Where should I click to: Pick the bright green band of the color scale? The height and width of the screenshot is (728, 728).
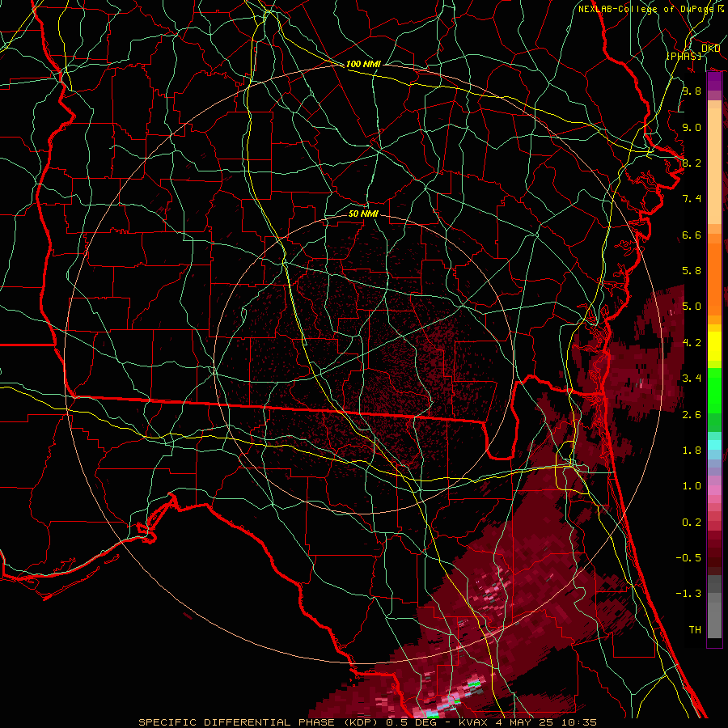pyautogui.click(x=714, y=391)
